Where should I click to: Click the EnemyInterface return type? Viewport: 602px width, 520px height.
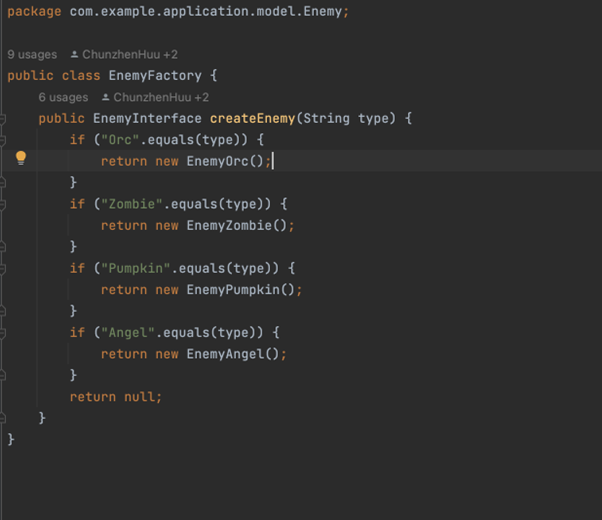(147, 118)
